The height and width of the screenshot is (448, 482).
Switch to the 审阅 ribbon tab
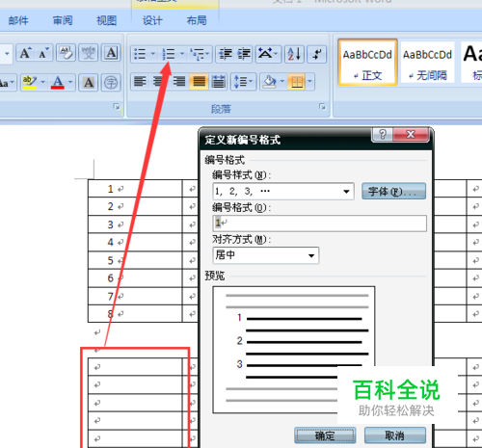[x=63, y=20]
